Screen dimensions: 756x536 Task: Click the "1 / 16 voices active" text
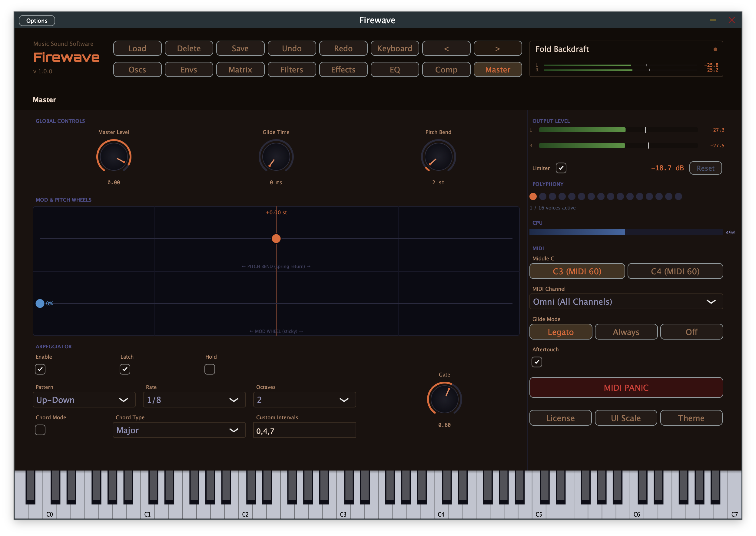pos(552,208)
